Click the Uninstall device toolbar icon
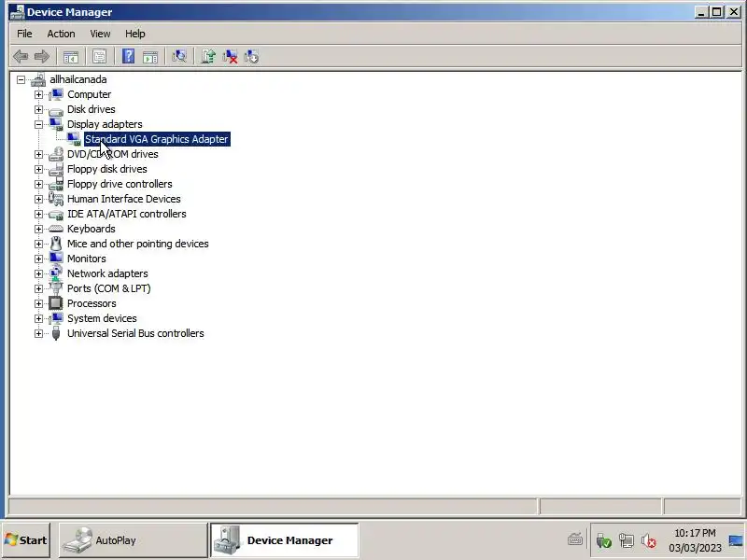Image resolution: width=747 pixels, height=560 pixels. (x=230, y=56)
